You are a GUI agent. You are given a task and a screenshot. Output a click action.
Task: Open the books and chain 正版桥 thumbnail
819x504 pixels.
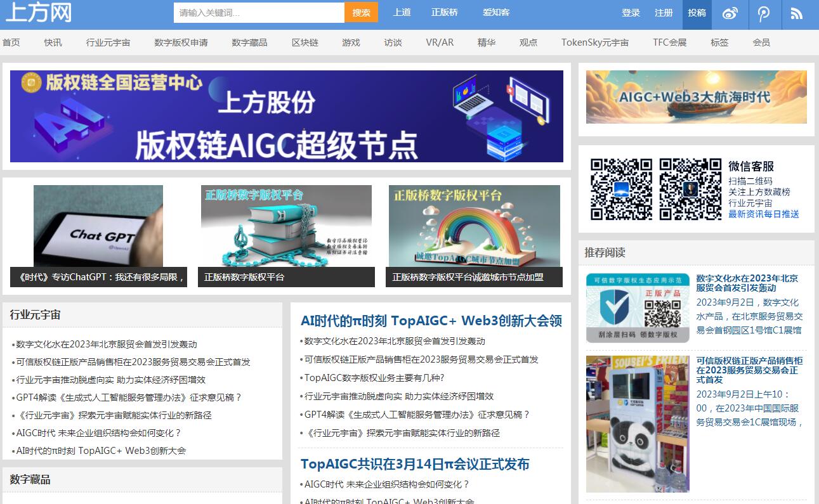(286, 226)
